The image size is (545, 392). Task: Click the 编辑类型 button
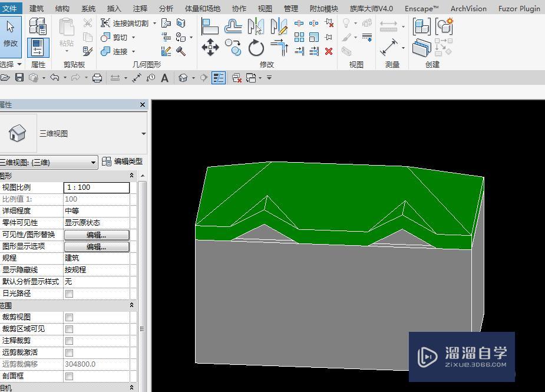click(x=123, y=162)
